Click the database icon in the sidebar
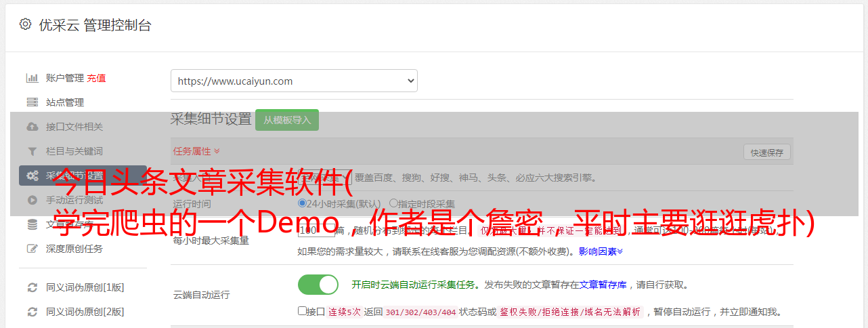868x328 pixels. tap(32, 224)
